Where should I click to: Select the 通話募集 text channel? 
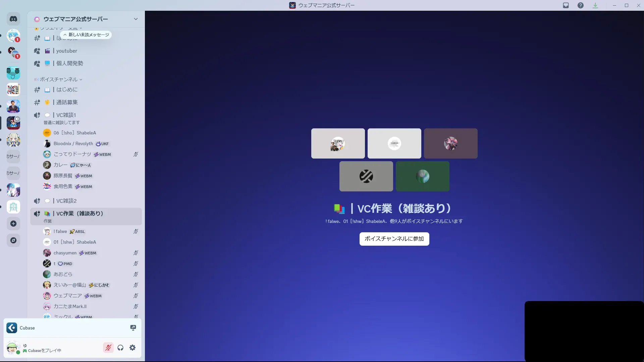tap(67, 102)
